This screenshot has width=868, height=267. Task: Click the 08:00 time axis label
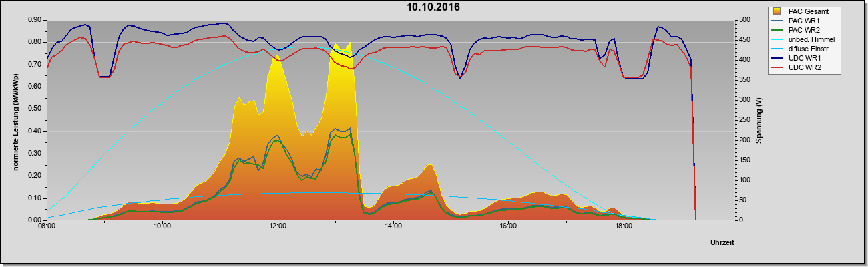click(x=47, y=227)
